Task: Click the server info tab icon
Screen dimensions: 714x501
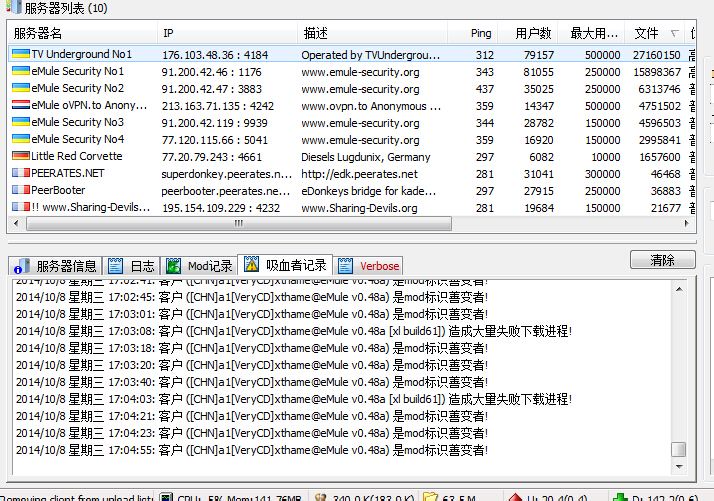Action: (21, 266)
